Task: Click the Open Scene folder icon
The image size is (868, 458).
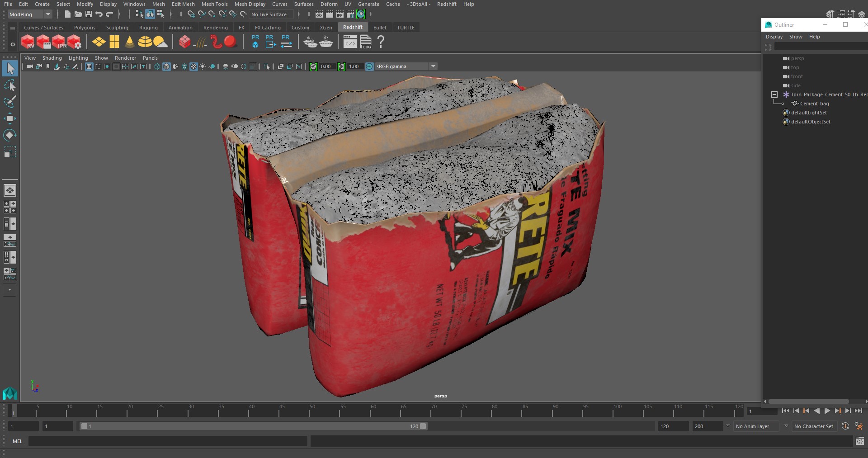Action: (78, 14)
